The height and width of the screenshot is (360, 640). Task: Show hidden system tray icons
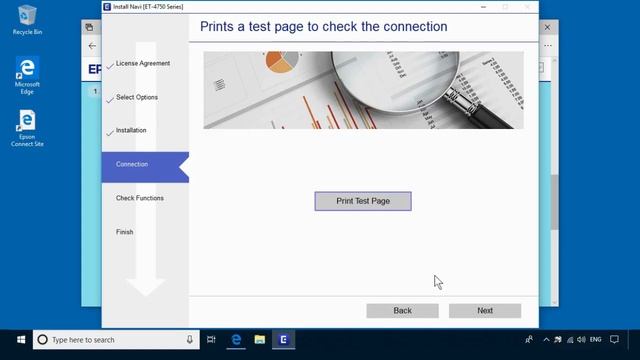click(546, 340)
